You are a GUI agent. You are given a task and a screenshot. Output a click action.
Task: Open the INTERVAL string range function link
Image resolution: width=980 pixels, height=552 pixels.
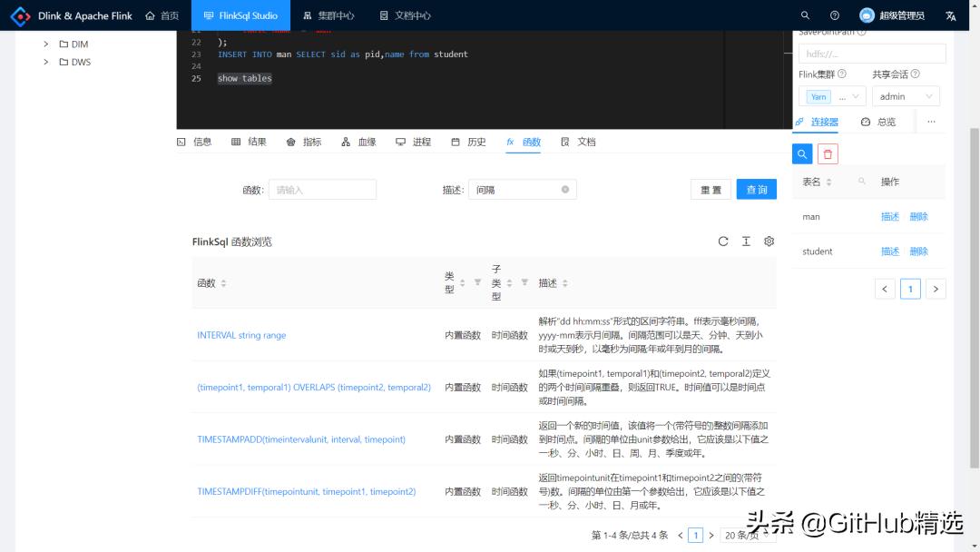click(x=241, y=335)
